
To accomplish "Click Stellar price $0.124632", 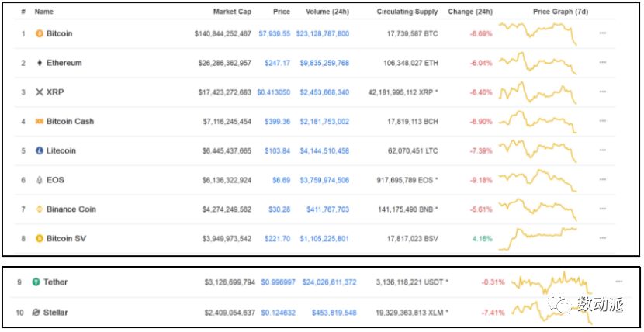I will 278,313.
